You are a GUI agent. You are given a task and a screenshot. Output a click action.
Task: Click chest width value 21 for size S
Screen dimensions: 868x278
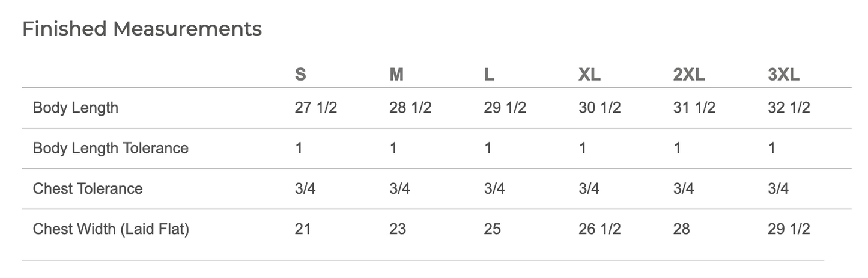(303, 229)
